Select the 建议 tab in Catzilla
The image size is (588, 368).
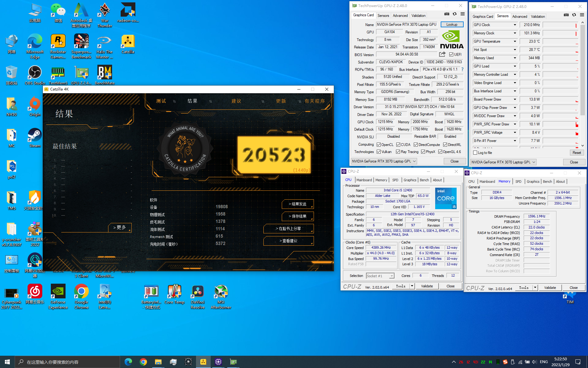coord(236,101)
